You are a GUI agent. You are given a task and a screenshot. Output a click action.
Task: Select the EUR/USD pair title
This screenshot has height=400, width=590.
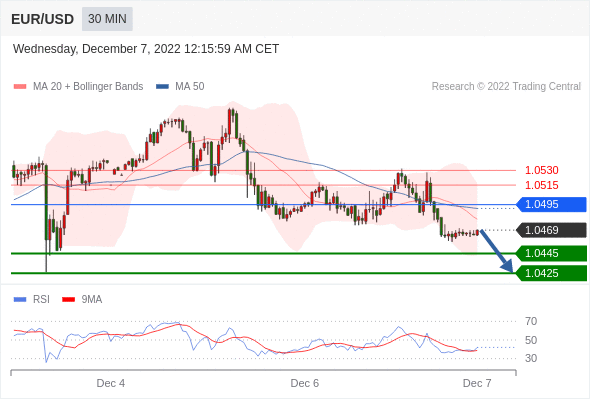[x=43, y=19]
